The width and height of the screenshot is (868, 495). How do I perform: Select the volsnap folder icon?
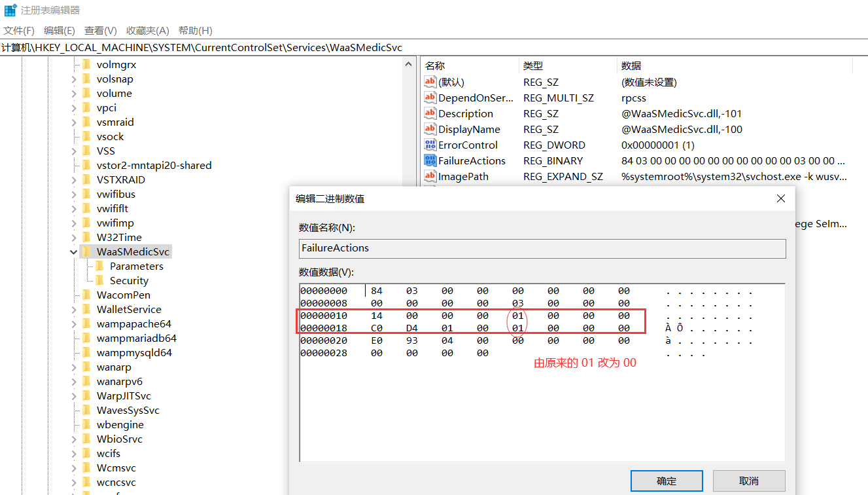tap(86, 79)
